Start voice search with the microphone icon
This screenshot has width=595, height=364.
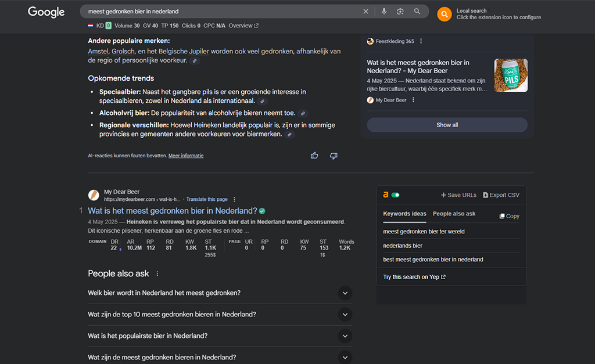[x=384, y=12]
